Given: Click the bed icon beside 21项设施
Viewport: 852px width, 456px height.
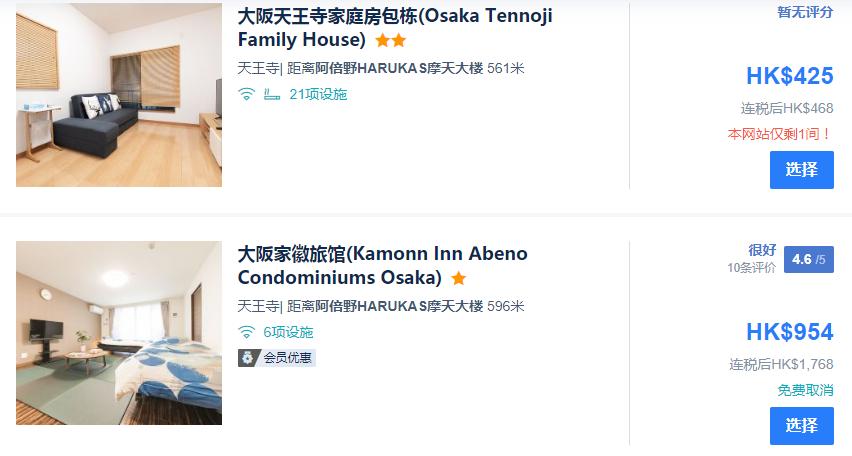Looking at the screenshot, I should click(x=271, y=94).
